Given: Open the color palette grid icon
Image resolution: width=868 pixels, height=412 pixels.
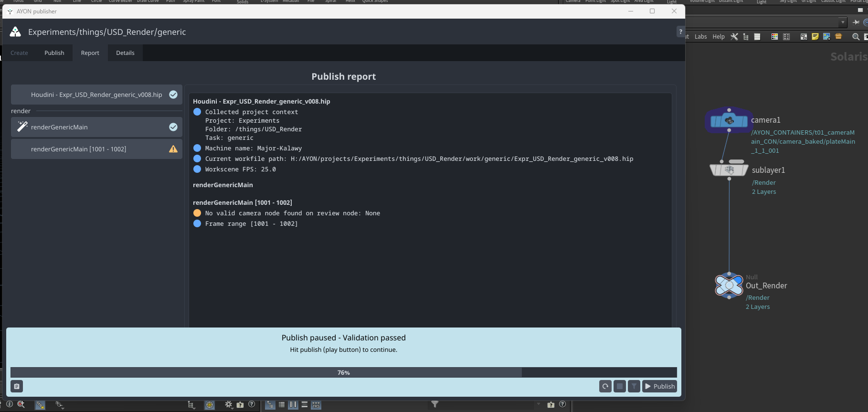Looking at the screenshot, I should pyautogui.click(x=774, y=37).
